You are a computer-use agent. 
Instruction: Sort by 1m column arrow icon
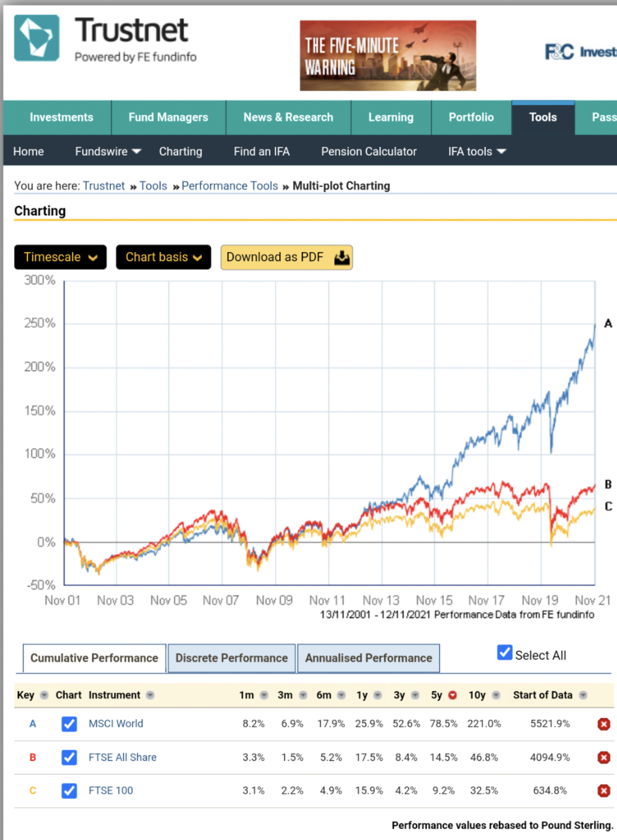click(264, 695)
